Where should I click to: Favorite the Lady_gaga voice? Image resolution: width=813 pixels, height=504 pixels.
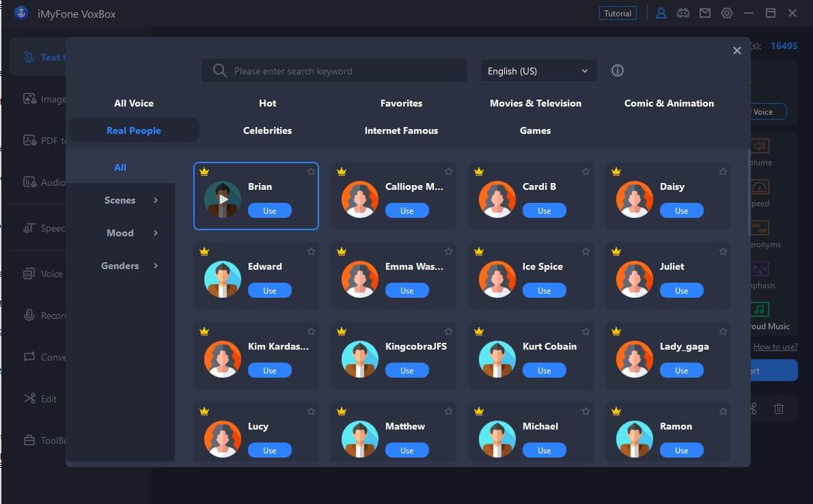coord(724,331)
